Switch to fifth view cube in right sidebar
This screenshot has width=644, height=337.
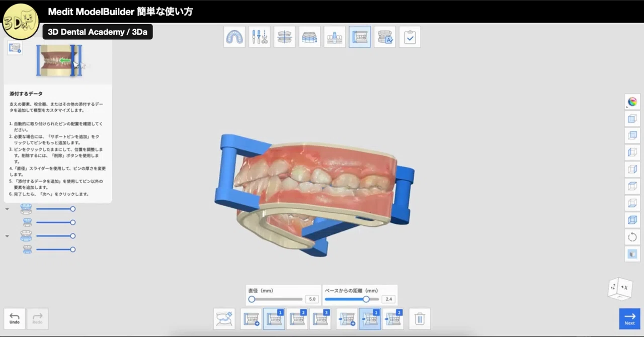(x=632, y=186)
